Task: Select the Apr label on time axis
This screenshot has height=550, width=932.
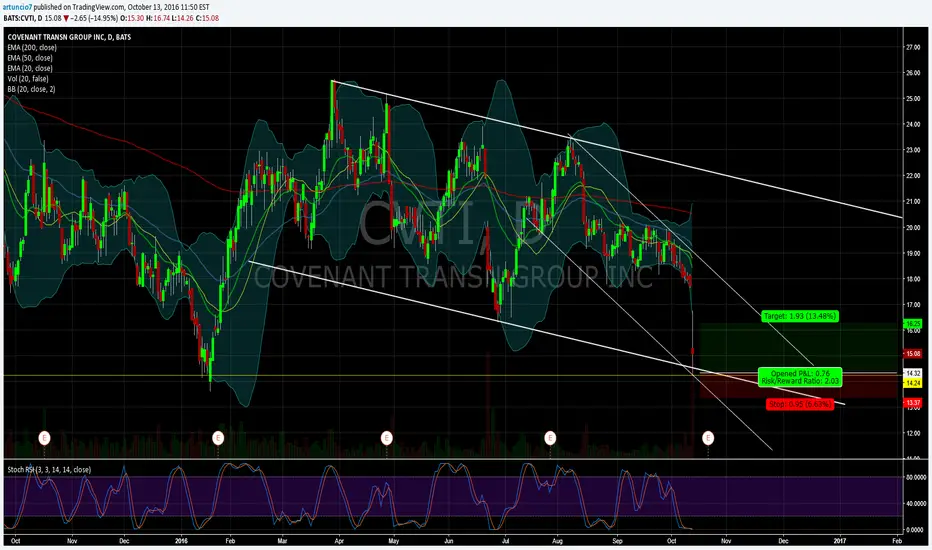Action: (339, 541)
